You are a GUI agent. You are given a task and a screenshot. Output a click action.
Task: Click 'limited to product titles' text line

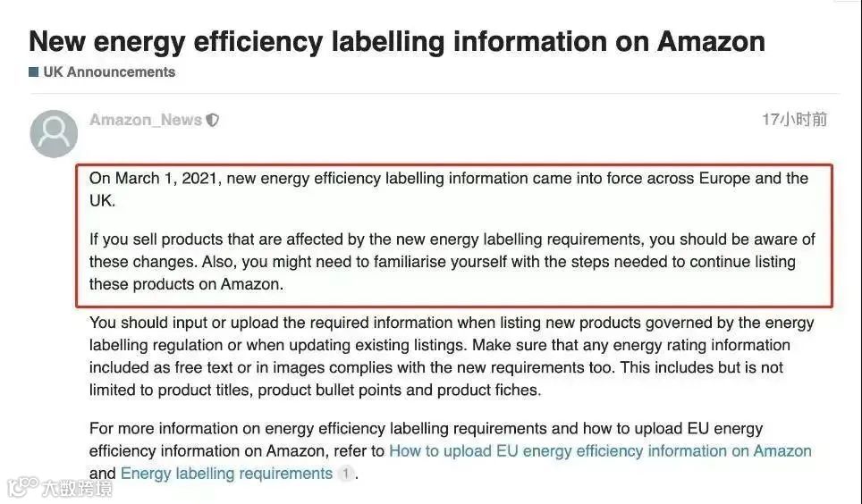[315, 391]
